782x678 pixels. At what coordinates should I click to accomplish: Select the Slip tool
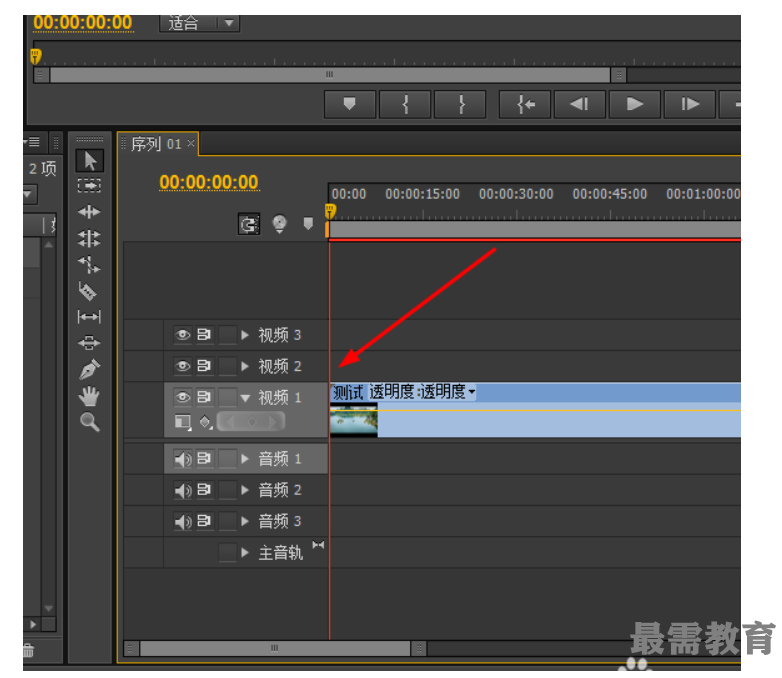(89, 317)
